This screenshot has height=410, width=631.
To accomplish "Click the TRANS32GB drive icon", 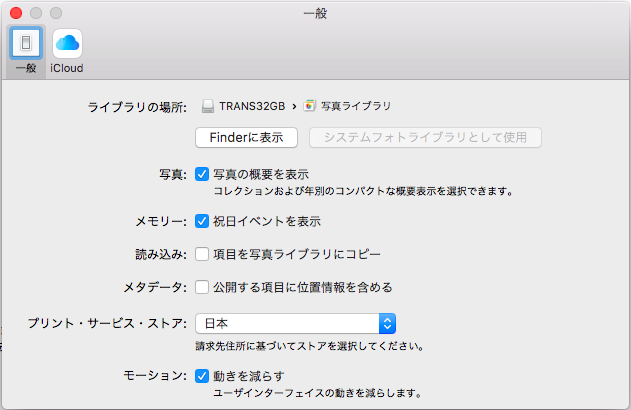I will click(x=208, y=106).
